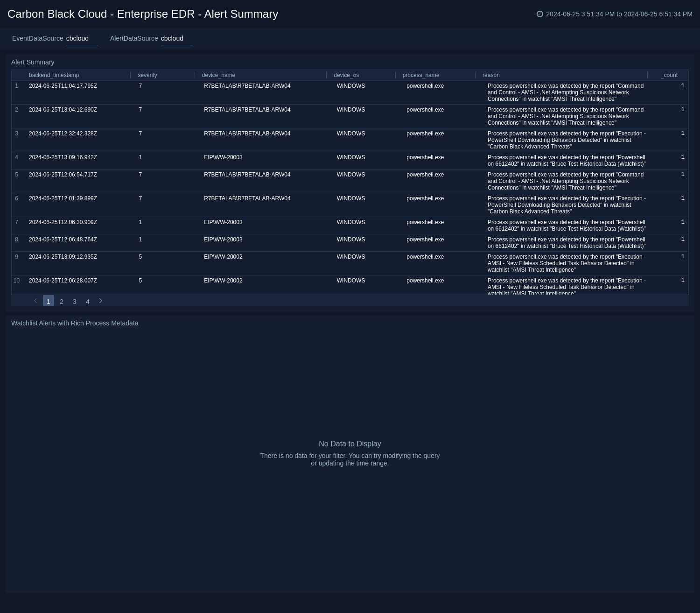Sort by the device_name column header

pyautogui.click(x=218, y=75)
